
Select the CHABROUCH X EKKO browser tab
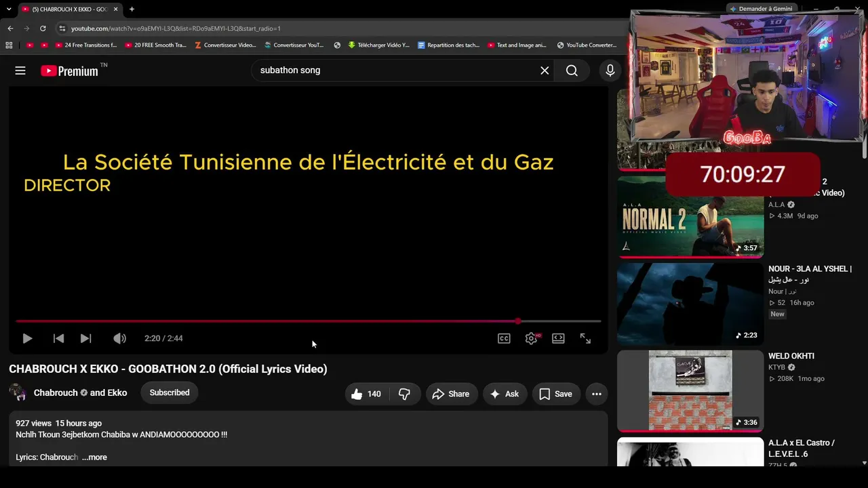70,9
